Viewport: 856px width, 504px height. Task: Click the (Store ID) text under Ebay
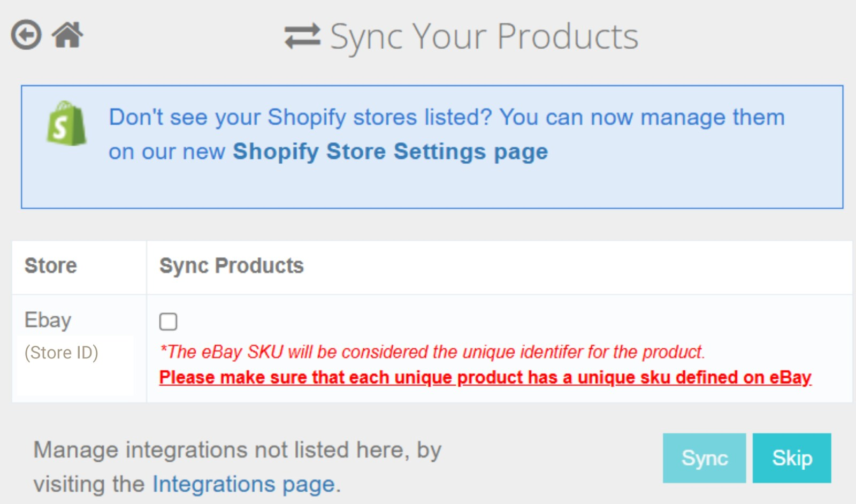click(x=62, y=352)
